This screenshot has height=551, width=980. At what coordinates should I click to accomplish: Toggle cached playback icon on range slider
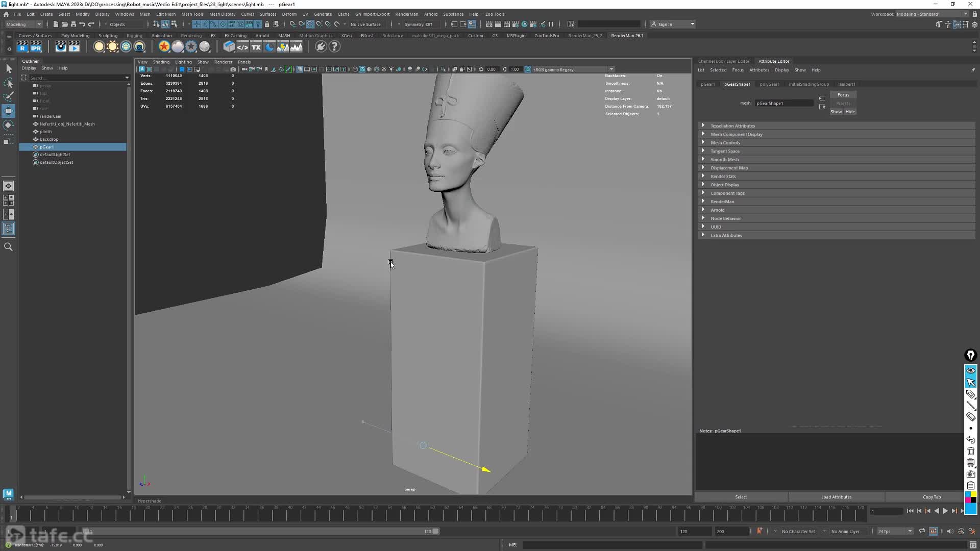pyautogui.click(x=933, y=531)
